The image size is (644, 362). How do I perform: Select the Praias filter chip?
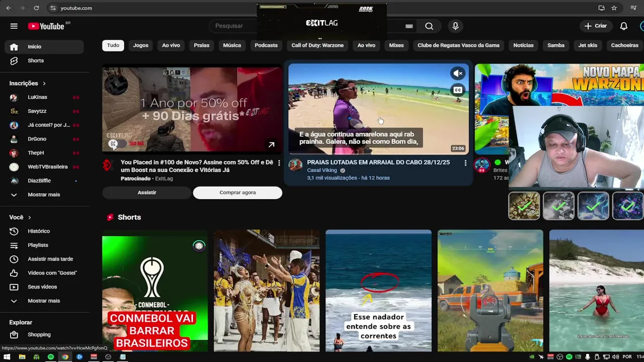201,45
